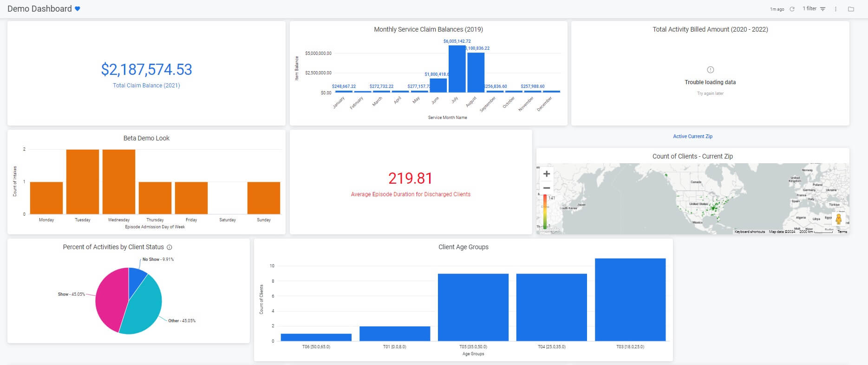The image size is (868, 365).
Task: Reload dashboard data with the refresh icon
Action: click(x=792, y=9)
